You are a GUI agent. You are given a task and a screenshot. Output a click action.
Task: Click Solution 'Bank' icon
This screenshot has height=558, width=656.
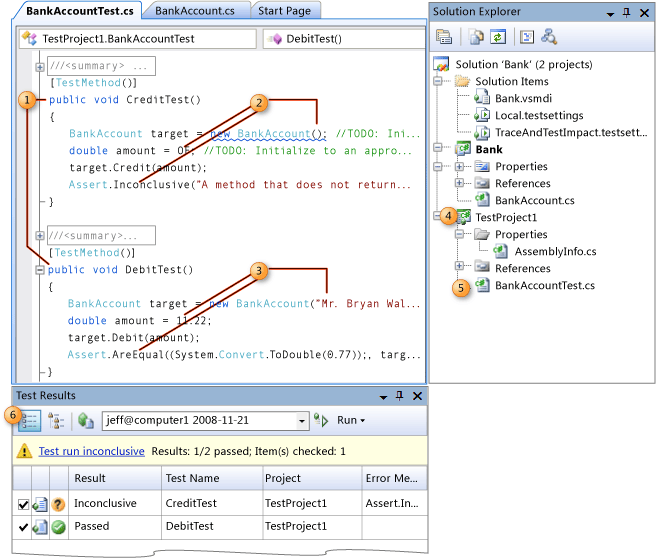441,64
